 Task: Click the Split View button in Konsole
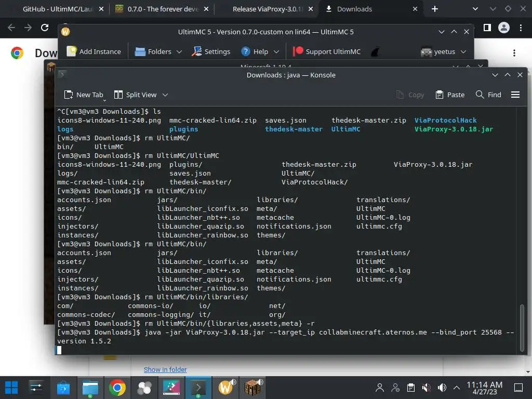[x=136, y=95]
